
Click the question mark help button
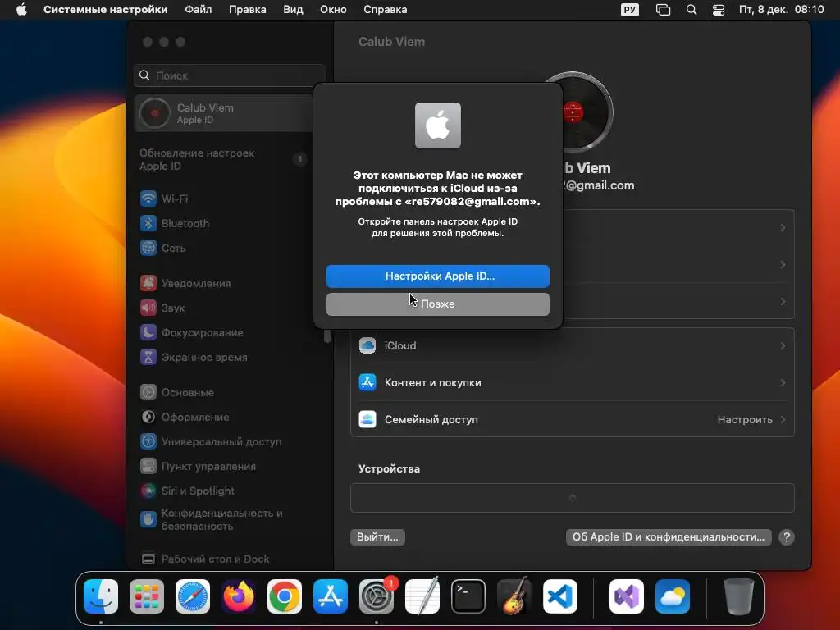(x=787, y=537)
